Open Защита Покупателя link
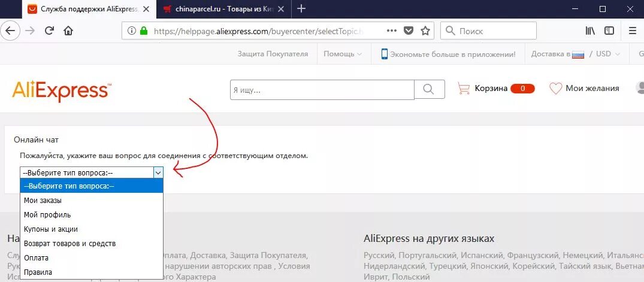 (273, 54)
